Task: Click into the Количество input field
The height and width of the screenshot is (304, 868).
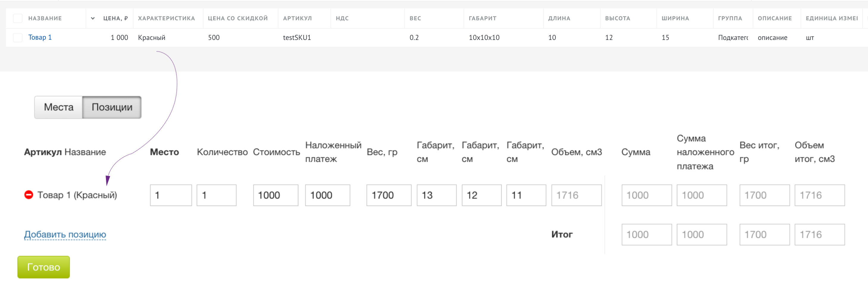Action: pos(216,195)
